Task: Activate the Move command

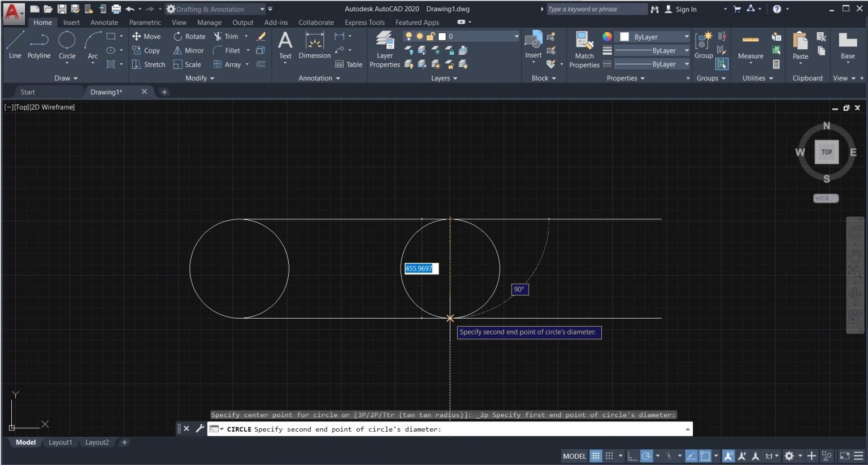Action: (147, 36)
